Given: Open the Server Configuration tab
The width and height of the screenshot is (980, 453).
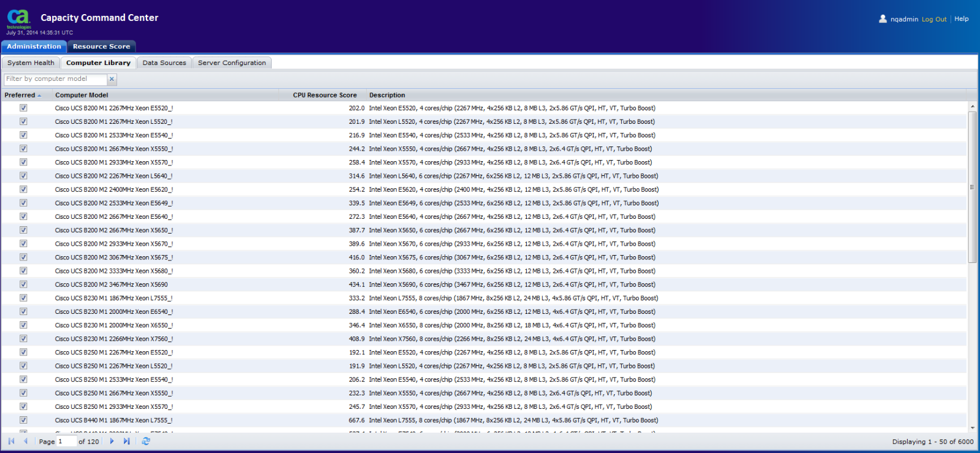Looking at the screenshot, I should [x=232, y=63].
